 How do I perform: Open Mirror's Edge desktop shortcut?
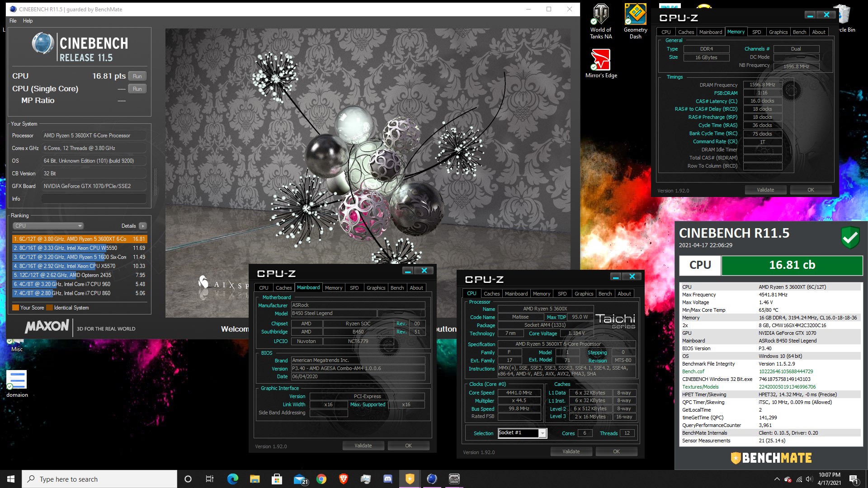click(x=601, y=63)
